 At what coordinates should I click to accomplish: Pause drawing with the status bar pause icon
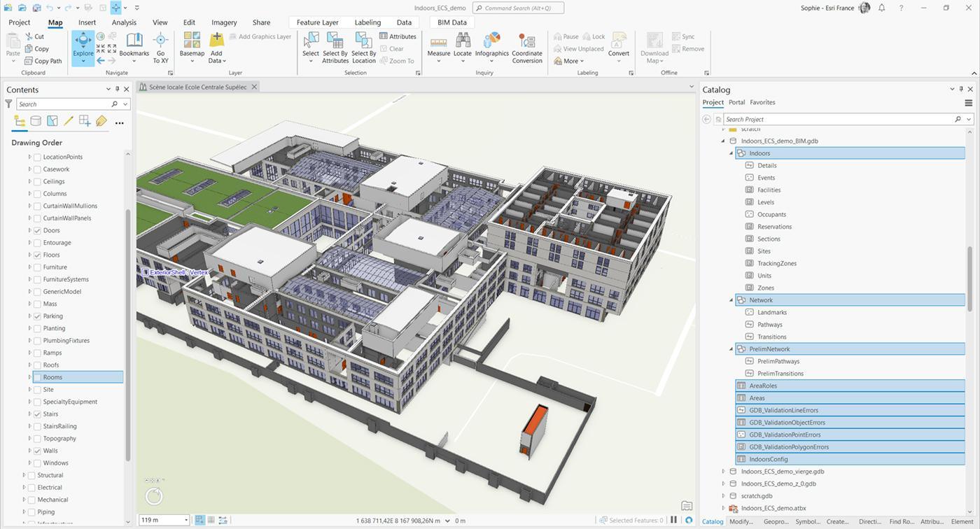pos(674,520)
